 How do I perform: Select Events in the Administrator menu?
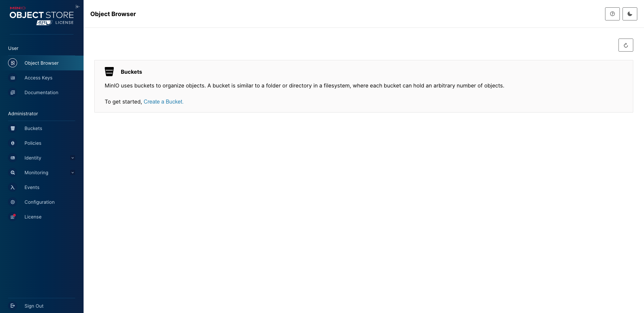(42, 187)
